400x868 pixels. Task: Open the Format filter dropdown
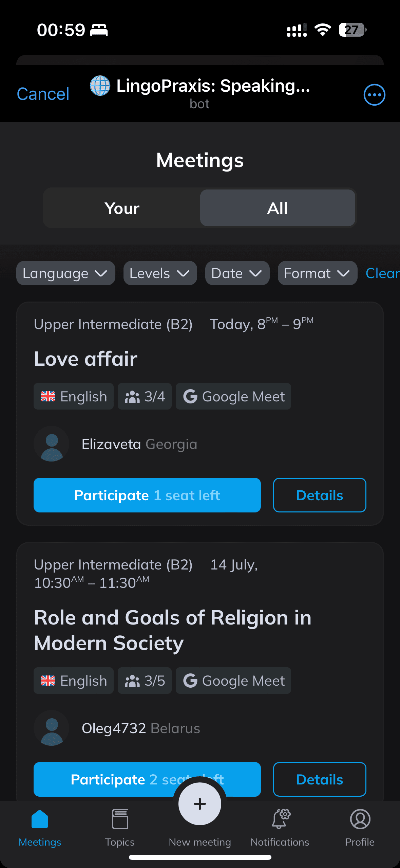click(318, 273)
